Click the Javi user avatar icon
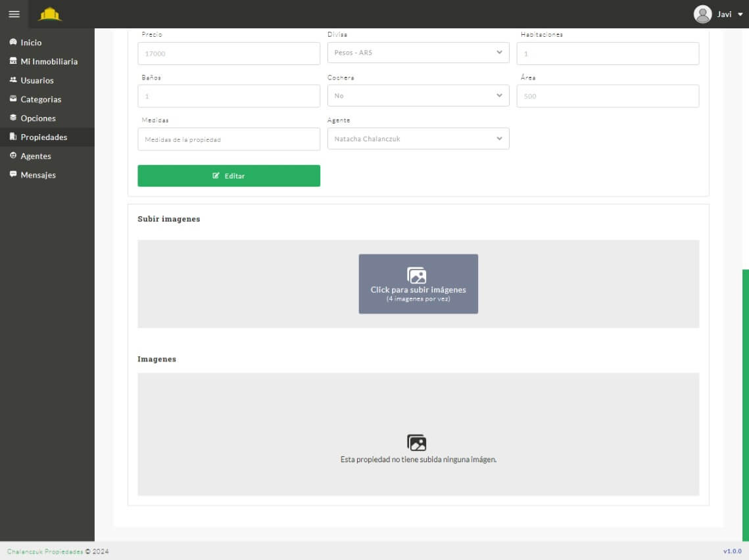Screen dimensions: 749x560 coord(702,14)
